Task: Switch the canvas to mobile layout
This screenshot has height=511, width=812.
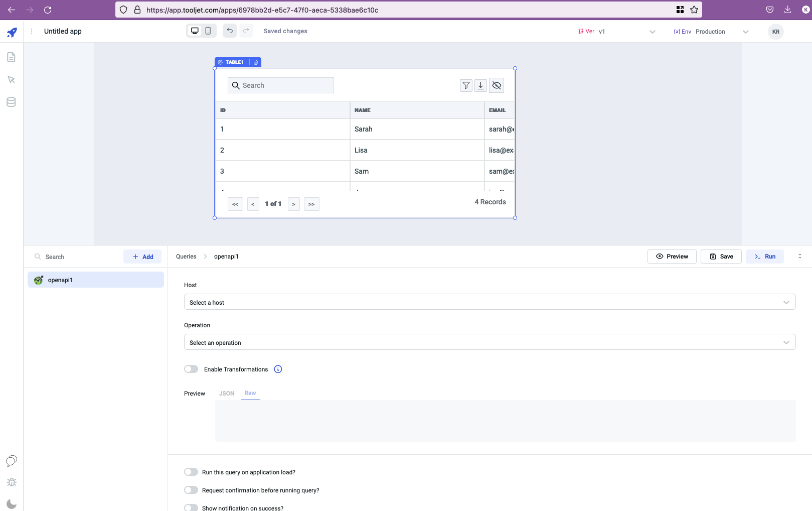Action: (x=208, y=30)
